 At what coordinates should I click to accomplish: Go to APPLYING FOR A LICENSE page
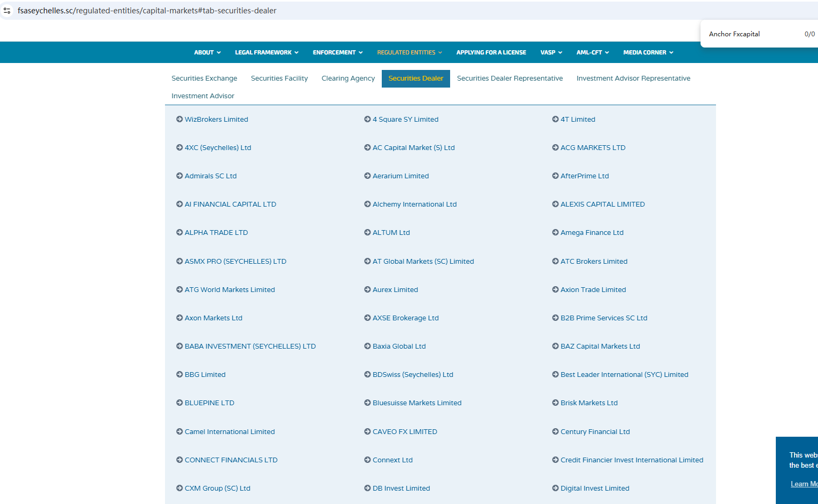point(491,52)
